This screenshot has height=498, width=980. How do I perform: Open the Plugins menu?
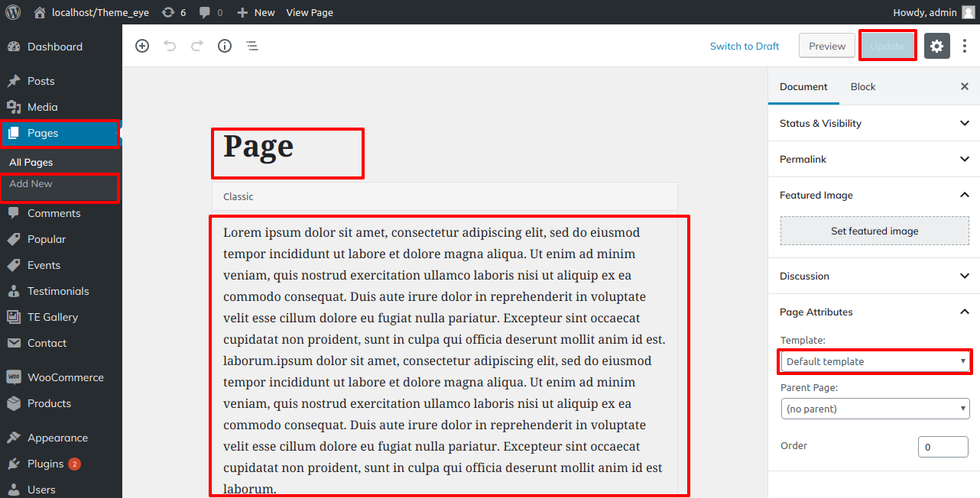(61, 464)
